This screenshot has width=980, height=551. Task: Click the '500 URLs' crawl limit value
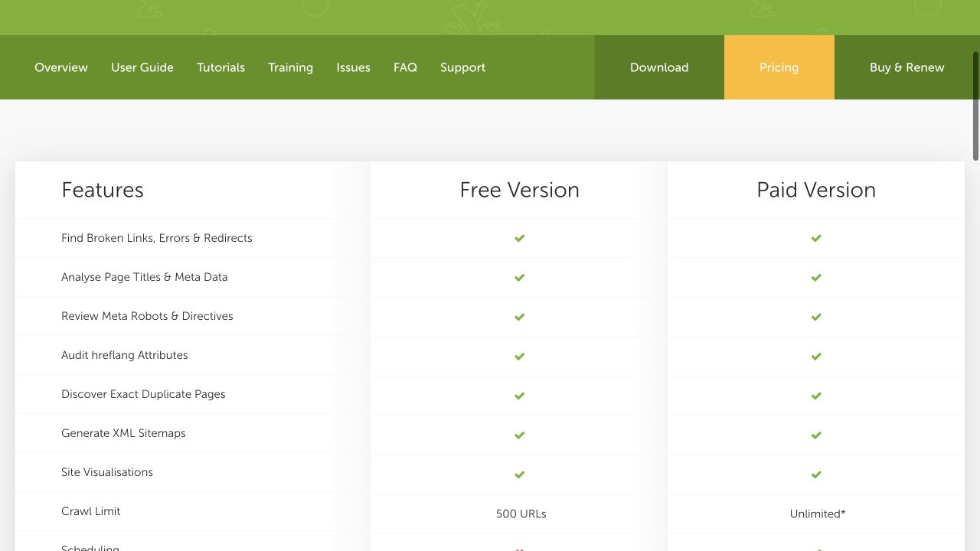[x=521, y=514]
